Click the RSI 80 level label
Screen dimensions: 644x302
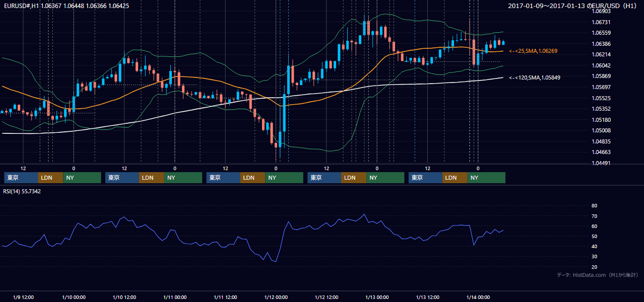pyautogui.click(x=594, y=206)
